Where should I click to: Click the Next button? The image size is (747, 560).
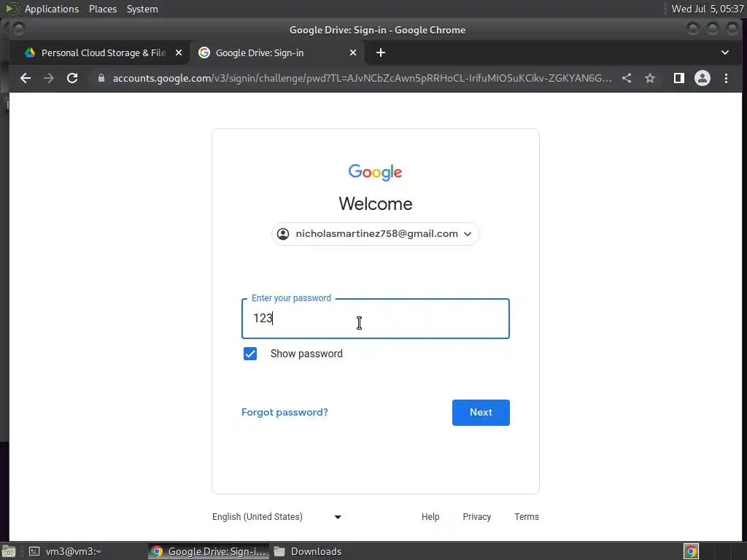click(481, 413)
